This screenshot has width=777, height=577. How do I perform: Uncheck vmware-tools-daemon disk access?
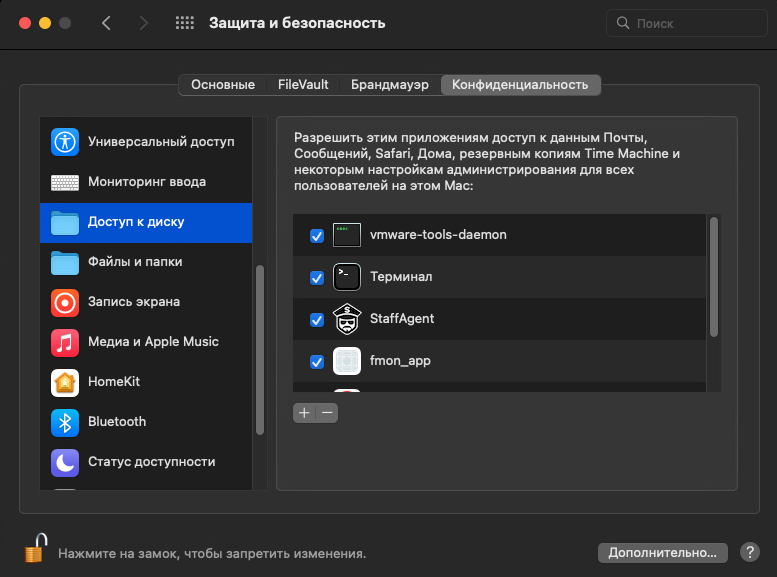(317, 236)
